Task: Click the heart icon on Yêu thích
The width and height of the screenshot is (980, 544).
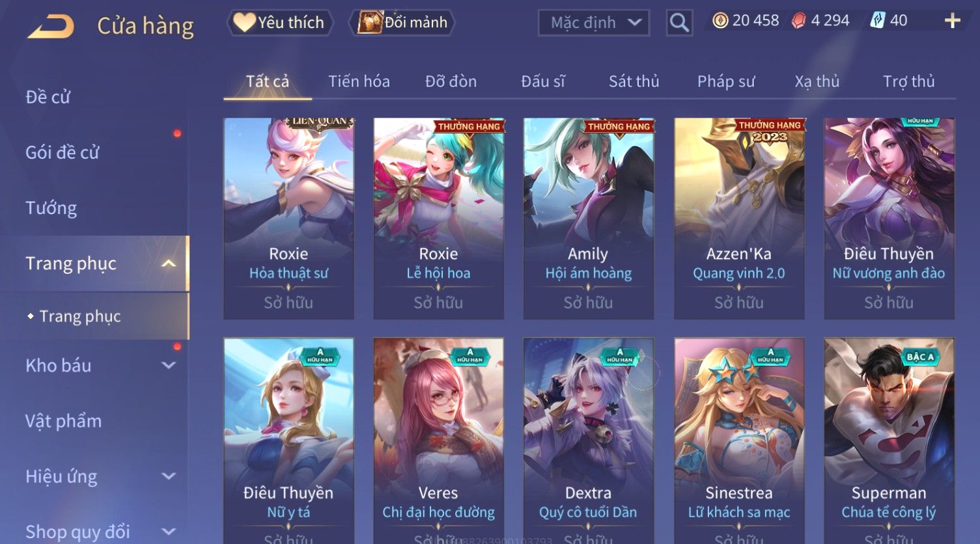Action: (244, 22)
